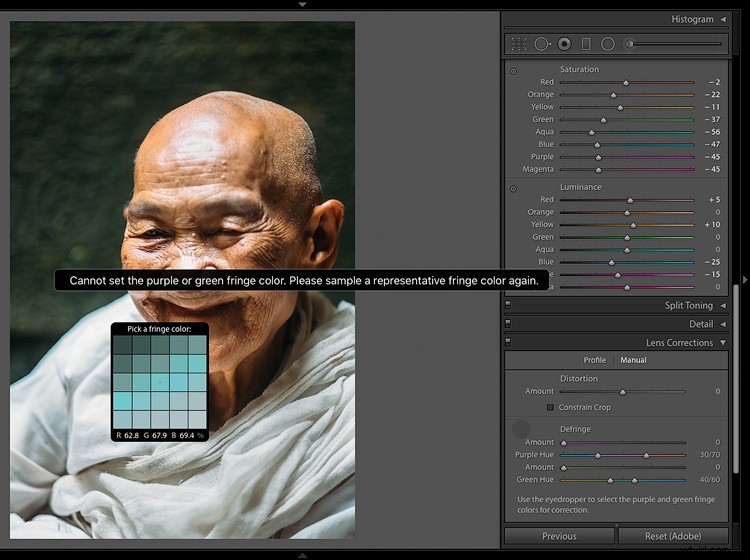Collapse the Lens Corrections panel
Image resolution: width=750 pixels, height=560 pixels.
point(723,342)
